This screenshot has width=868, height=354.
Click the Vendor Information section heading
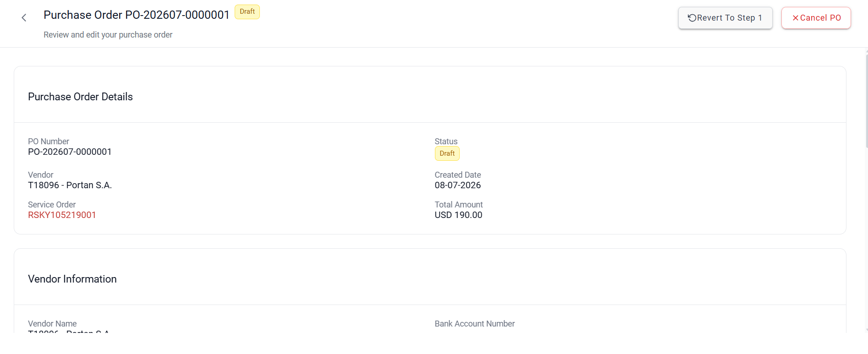click(72, 279)
